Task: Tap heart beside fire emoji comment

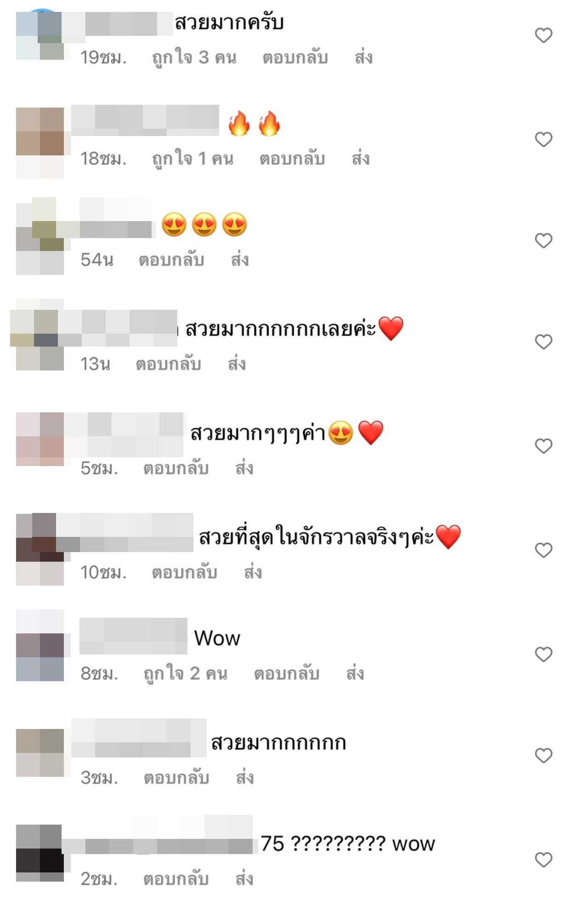Action: 543,140
